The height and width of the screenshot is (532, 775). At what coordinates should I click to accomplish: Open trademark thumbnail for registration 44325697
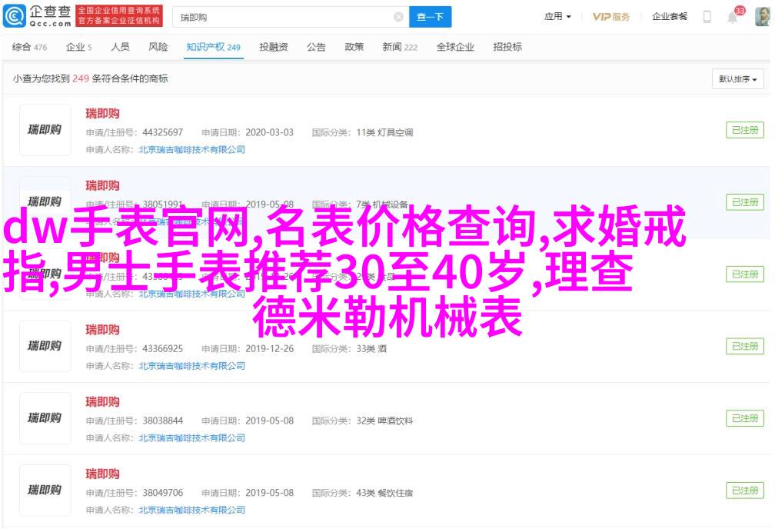click(x=45, y=130)
